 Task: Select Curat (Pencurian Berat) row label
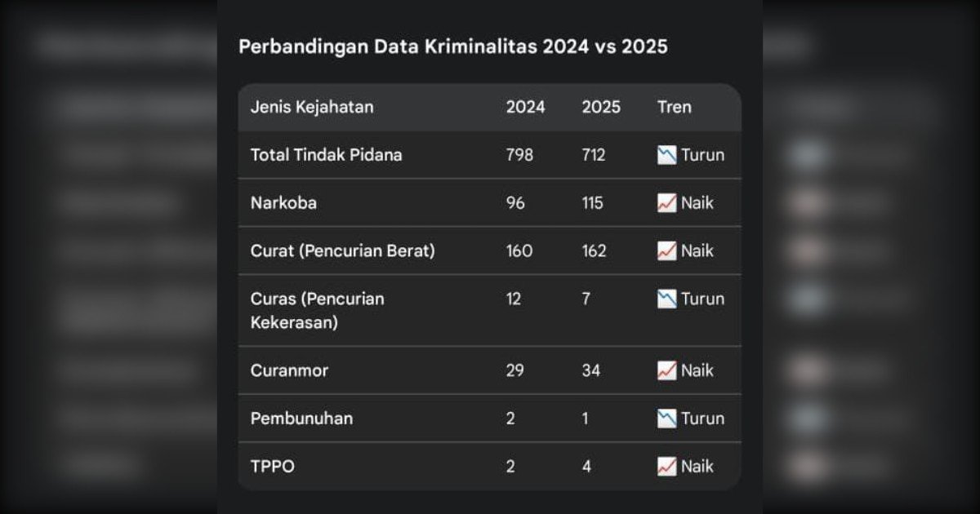click(342, 251)
